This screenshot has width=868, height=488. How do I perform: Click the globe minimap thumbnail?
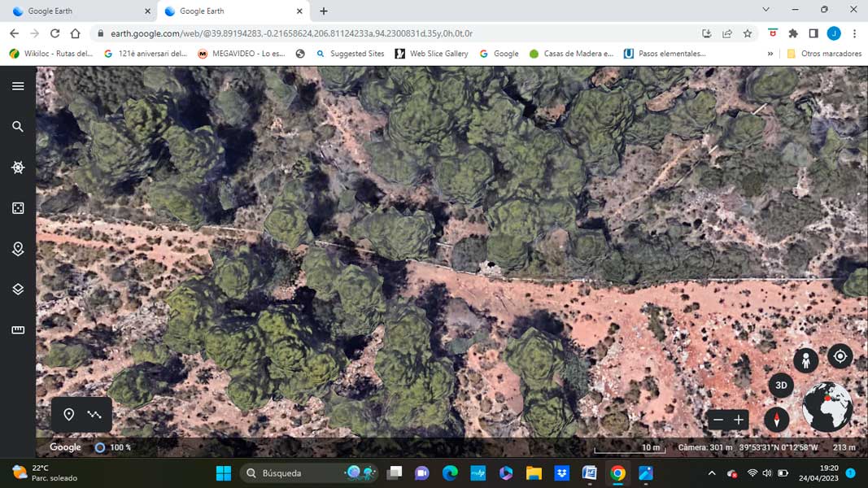click(827, 407)
